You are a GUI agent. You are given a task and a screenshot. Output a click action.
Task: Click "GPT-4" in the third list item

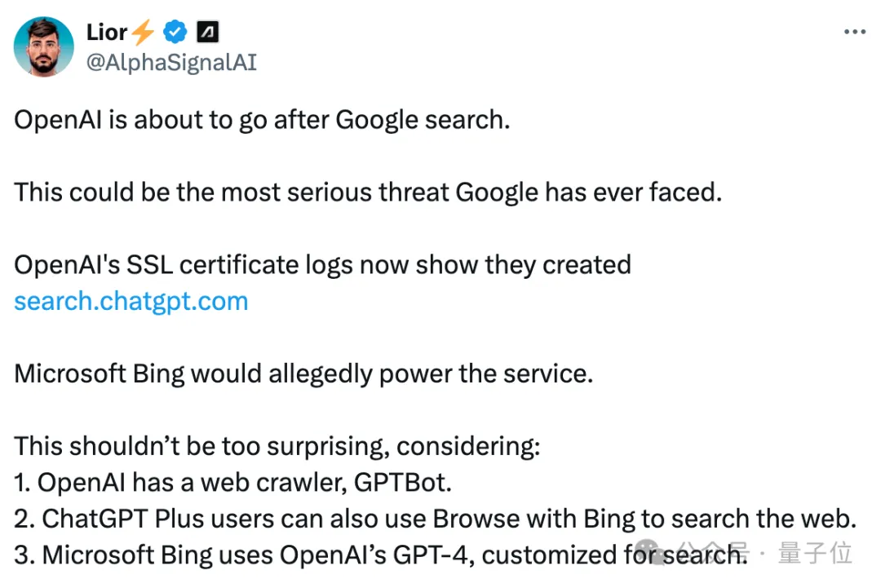tap(430, 555)
